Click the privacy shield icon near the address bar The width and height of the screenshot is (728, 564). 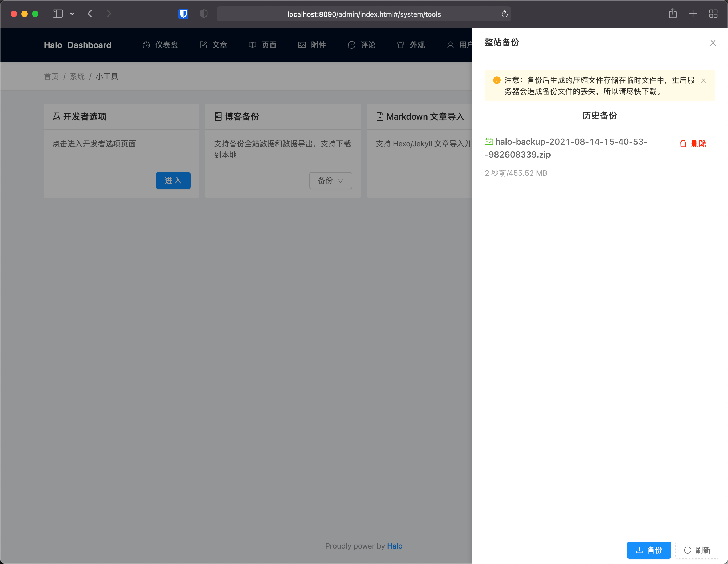point(204,14)
